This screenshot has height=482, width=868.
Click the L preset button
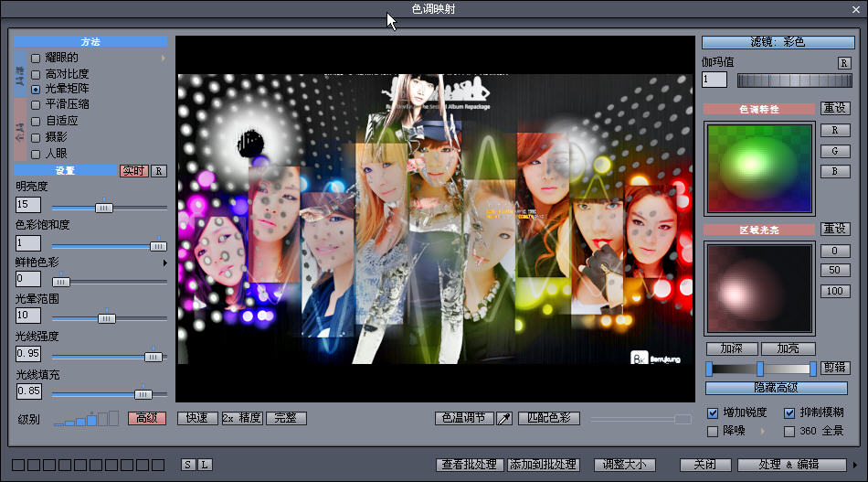point(205,465)
